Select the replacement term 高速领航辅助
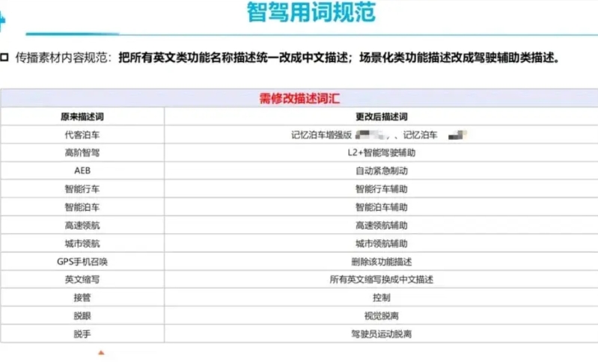Viewport: 598px width, 364px height. [x=382, y=226]
